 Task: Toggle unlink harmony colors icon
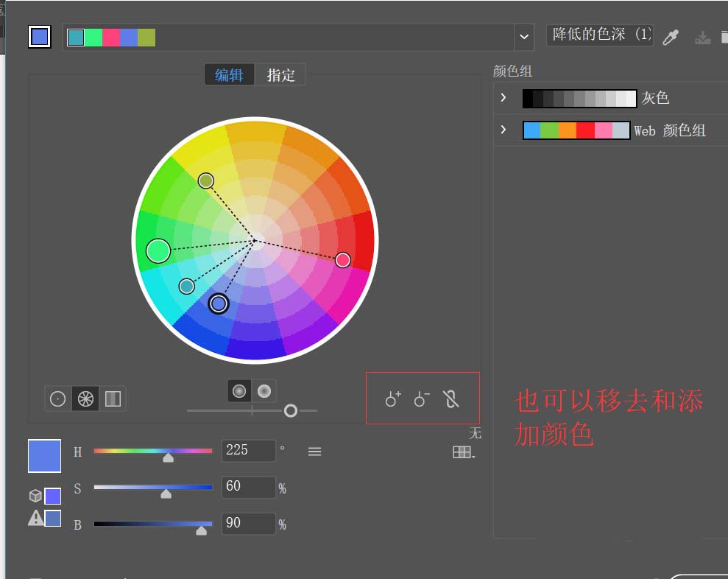(450, 399)
